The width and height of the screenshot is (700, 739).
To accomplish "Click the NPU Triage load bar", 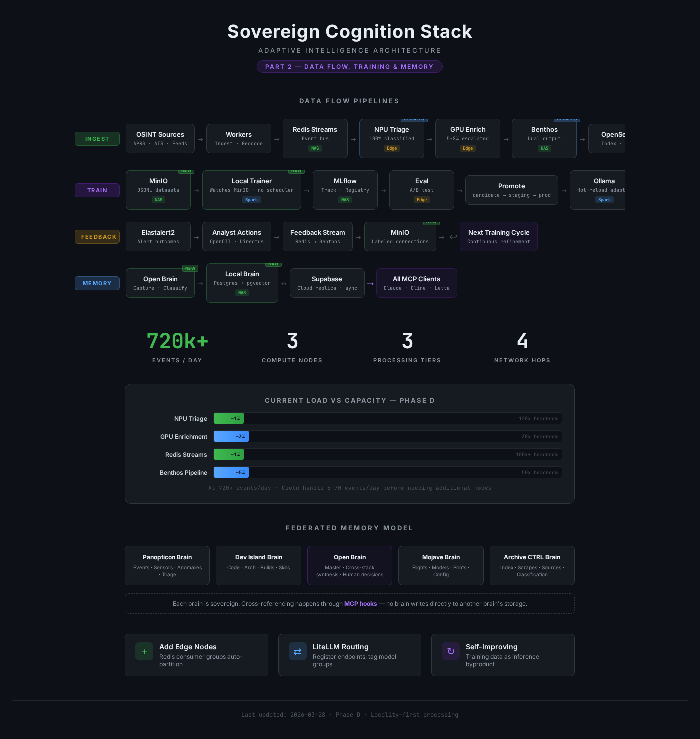I will click(388, 418).
